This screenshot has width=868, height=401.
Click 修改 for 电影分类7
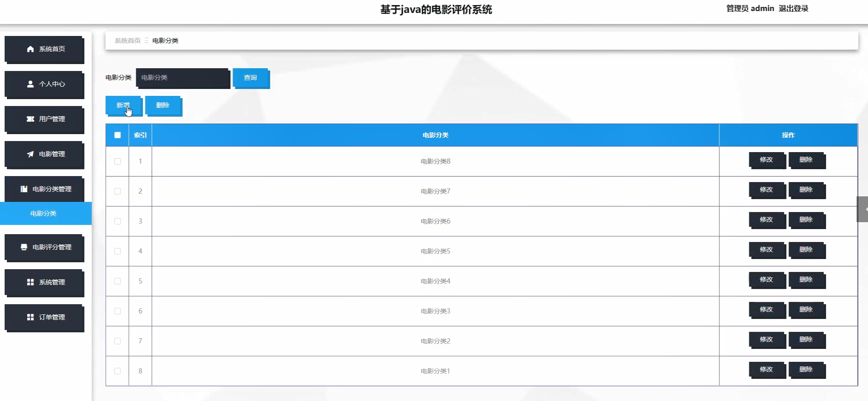pos(767,190)
